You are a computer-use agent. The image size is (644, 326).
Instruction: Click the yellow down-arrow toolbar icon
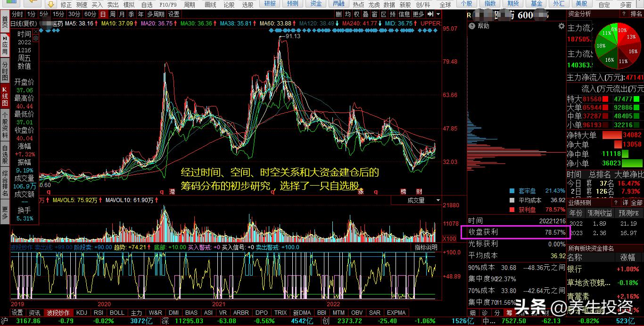51,4
